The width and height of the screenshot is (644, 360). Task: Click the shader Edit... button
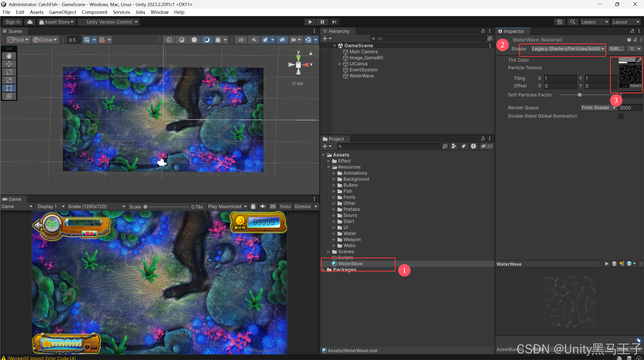point(616,49)
